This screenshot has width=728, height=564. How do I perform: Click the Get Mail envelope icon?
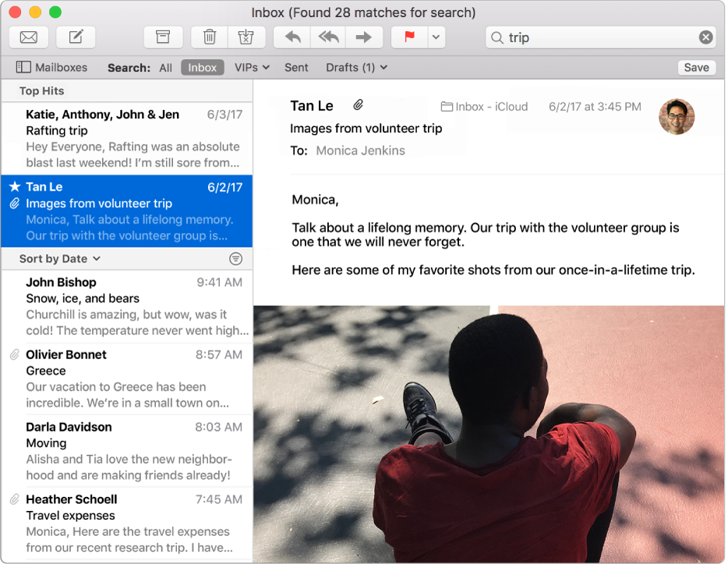29,37
